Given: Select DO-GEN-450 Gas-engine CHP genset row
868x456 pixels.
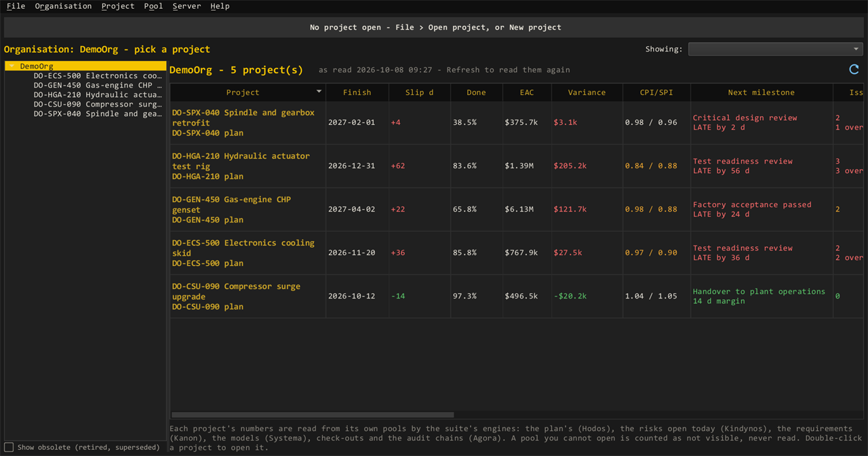Looking at the screenshot, I should click(x=517, y=210).
